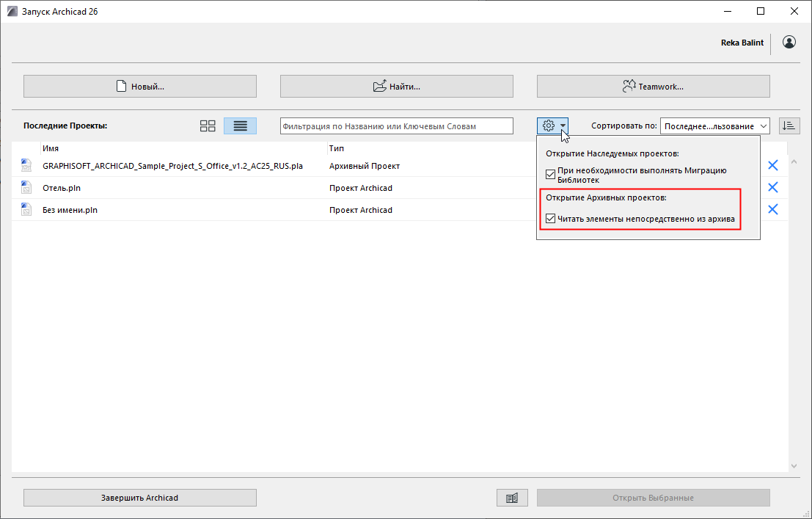Click the filter by name input field
Image resolution: width=812 pixels, height=519 pixels.
(x=396, y=125)
